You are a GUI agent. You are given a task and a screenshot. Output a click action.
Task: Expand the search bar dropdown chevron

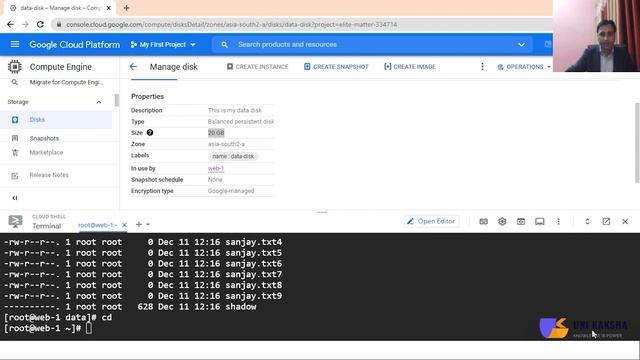tap(521, 44)
